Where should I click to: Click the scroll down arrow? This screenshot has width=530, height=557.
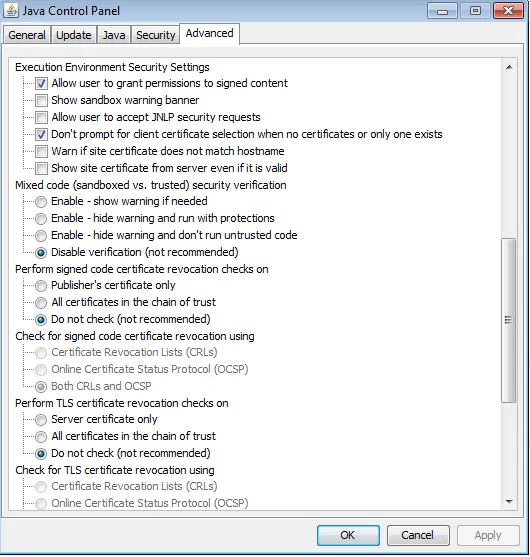[x=509, y=502]
